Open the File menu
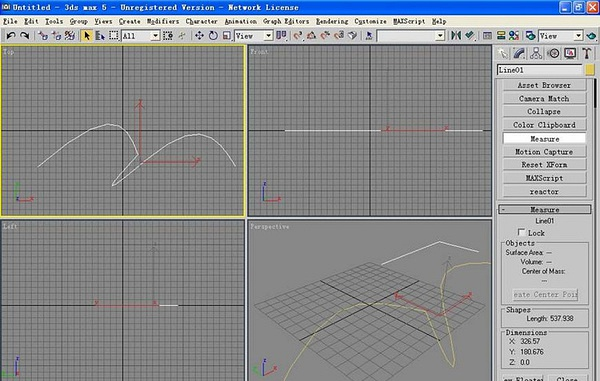 click(10, 21)
